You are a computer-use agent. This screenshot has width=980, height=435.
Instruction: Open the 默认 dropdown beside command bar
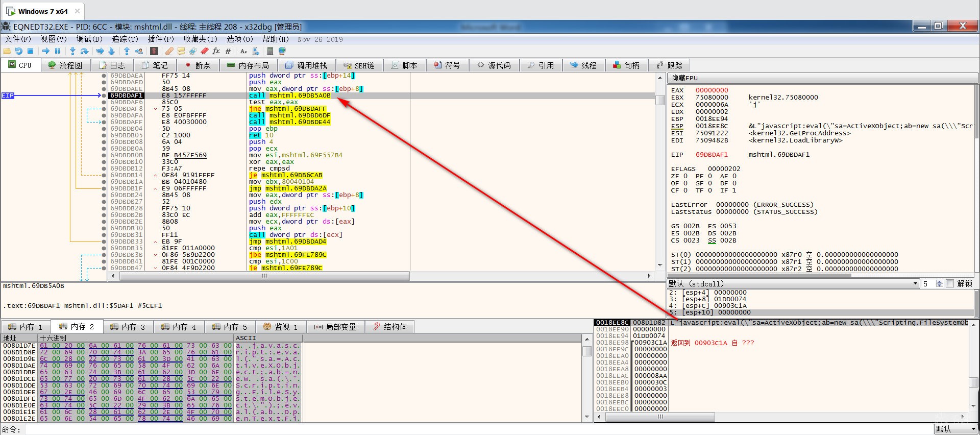click(957, 429)
